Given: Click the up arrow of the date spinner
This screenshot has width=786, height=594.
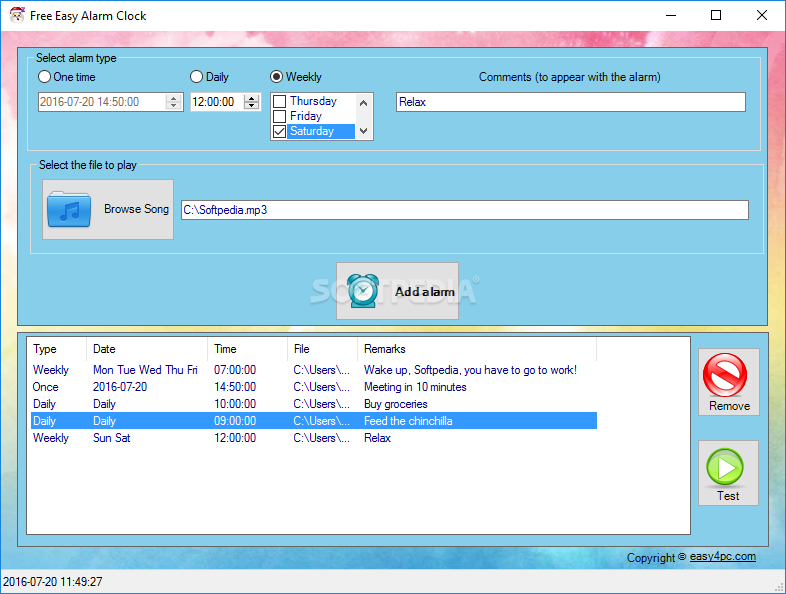Looking at the screenshot, I should click(x=173, y=98).
